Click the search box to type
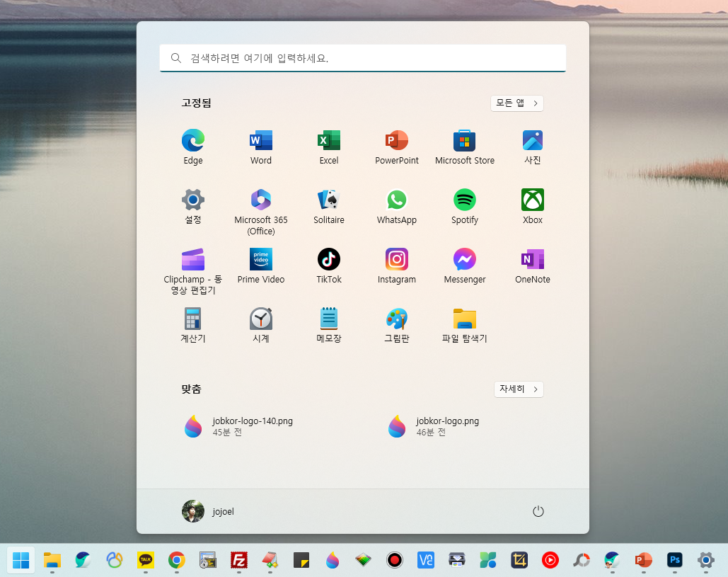The width and height of the screenshot is (728, 577). point(363,58)
